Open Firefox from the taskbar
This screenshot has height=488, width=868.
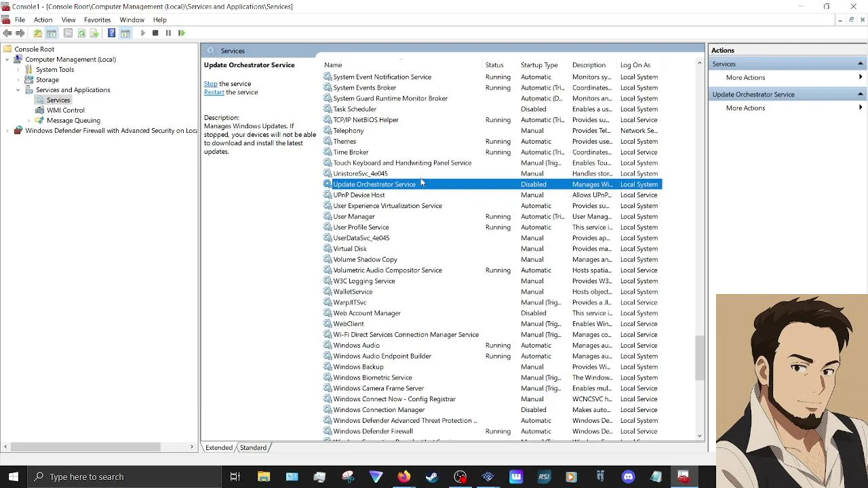[404, 476]
